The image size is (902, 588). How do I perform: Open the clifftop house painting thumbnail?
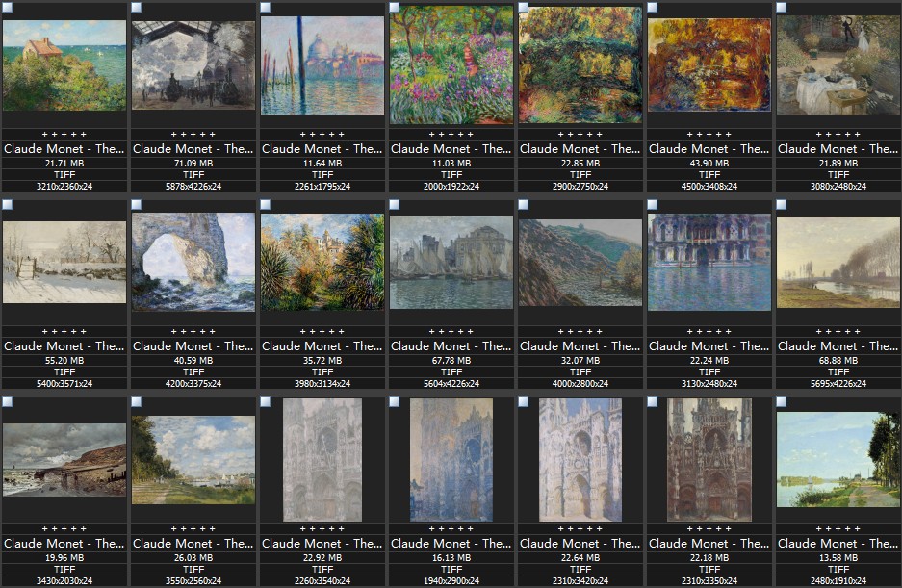click(64, 65)
